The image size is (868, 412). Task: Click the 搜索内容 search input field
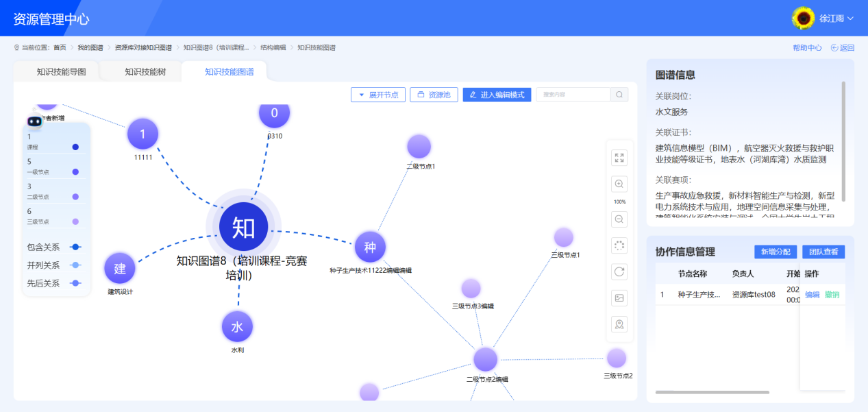click(573, 95)
